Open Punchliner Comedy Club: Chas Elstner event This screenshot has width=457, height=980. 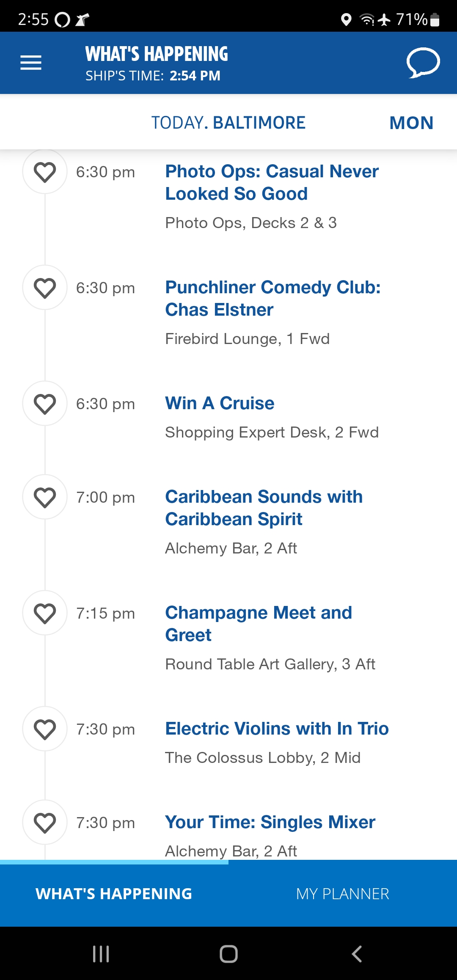click(x=273, y=298)
